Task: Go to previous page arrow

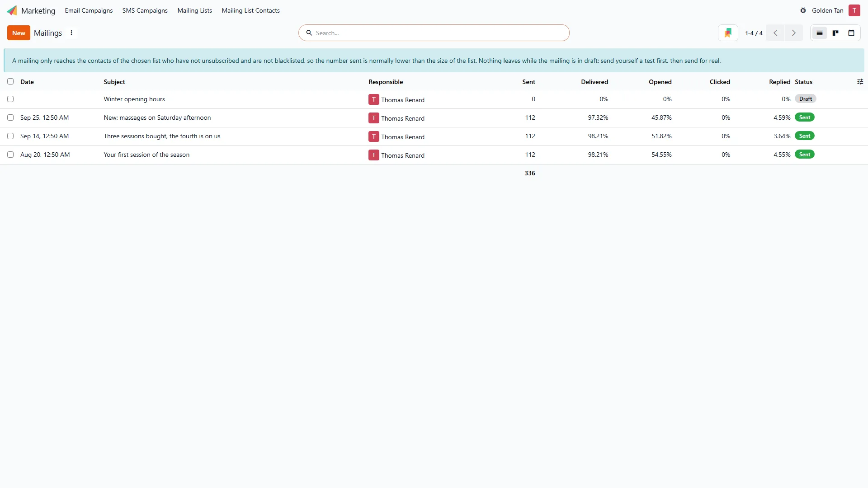Action: [775, 33]
